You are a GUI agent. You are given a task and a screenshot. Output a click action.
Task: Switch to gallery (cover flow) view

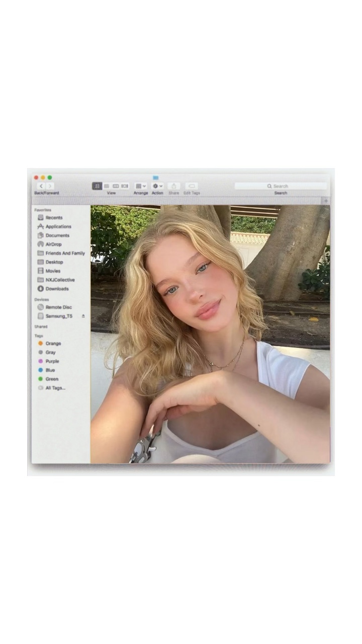(x=125, y=186)
